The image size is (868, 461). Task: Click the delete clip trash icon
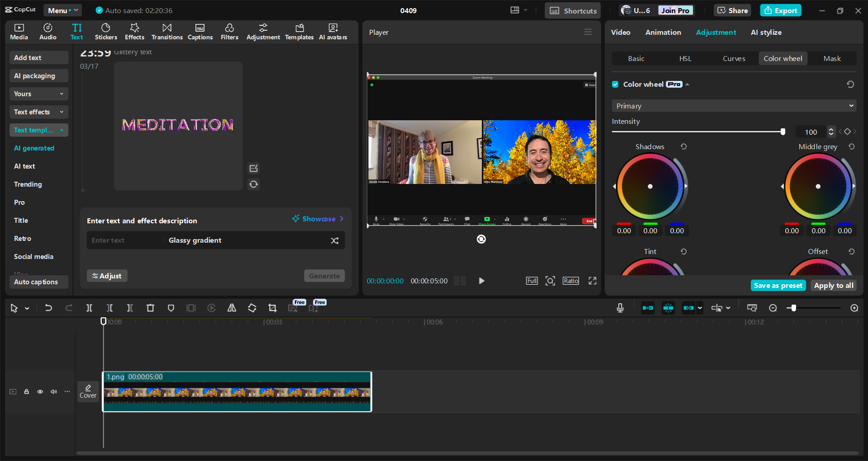(x=150, y=308)
